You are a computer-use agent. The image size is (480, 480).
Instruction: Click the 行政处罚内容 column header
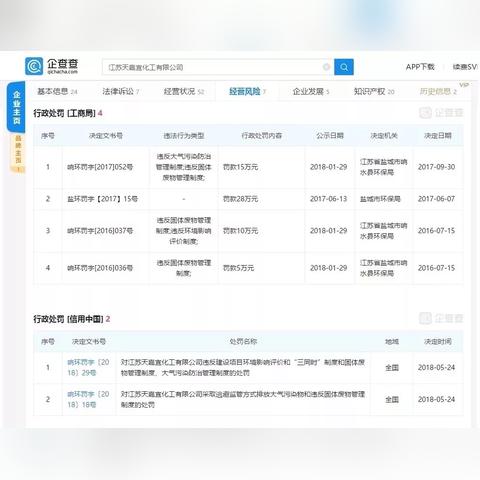click(x=262, y=136)
